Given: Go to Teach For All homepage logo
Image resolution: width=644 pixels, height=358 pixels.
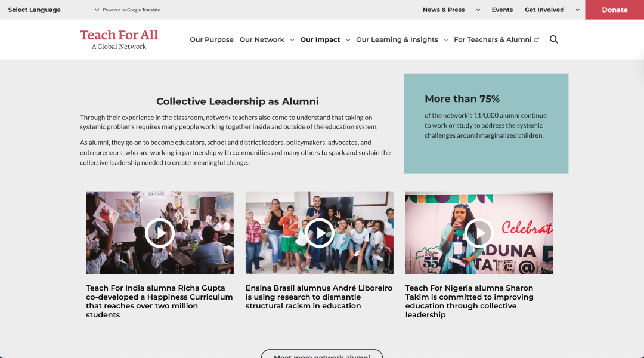Looking at the screenshot, I should click(x=119, y=39).
